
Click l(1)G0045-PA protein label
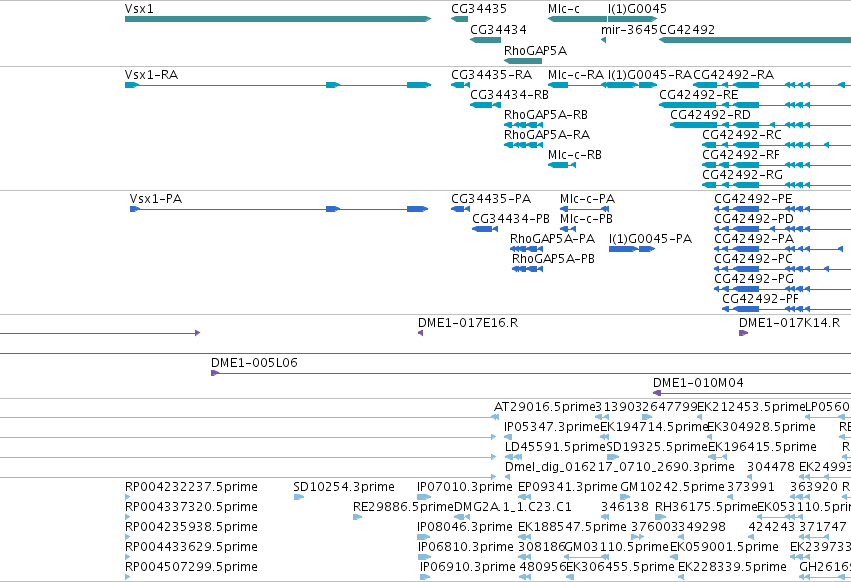pyautogui.click(x=650, y=238)
